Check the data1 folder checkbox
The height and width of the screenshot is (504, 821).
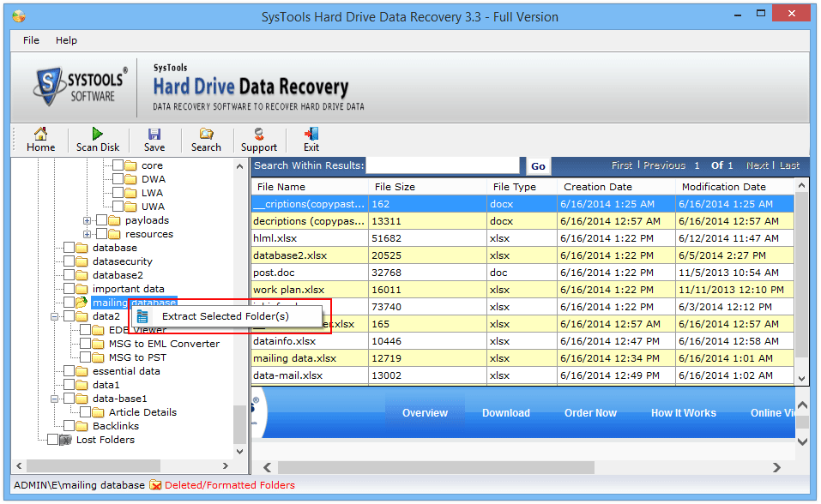69,385
